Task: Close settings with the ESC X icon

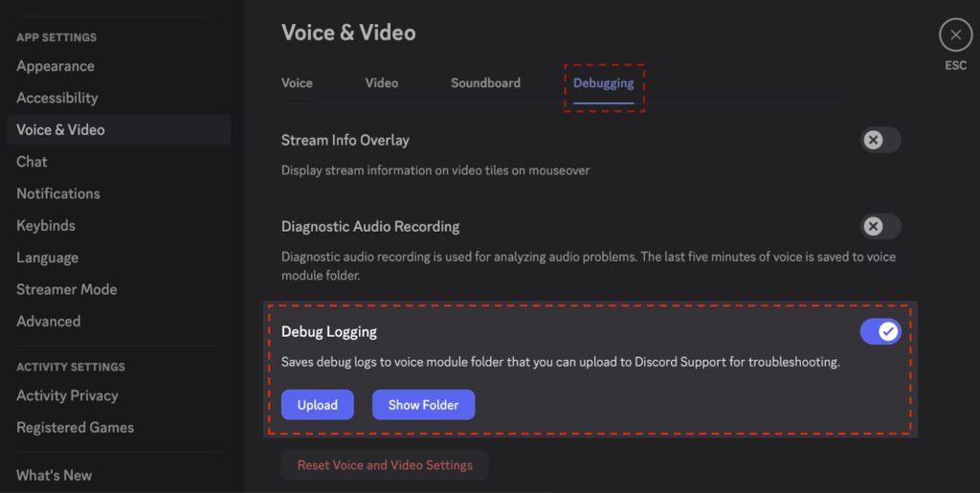Action: click(x=954, y=35)
